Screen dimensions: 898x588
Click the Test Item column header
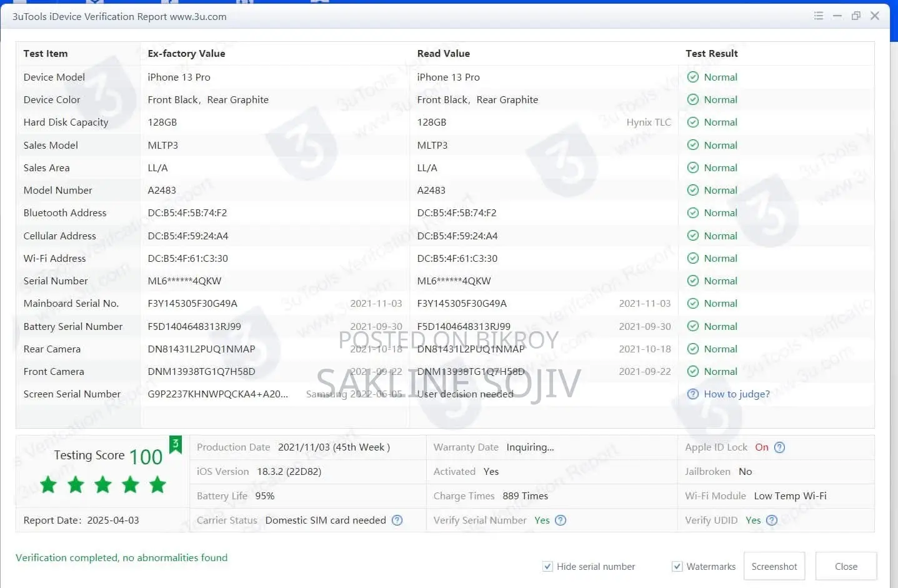46,54
